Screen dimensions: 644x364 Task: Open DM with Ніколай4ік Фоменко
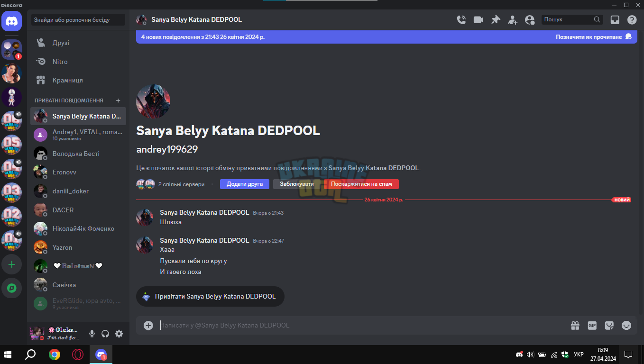78,228
